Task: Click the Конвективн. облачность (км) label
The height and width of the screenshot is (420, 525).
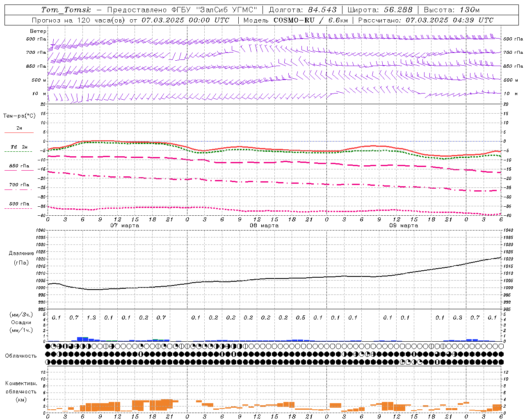Action: pos(21,391)
